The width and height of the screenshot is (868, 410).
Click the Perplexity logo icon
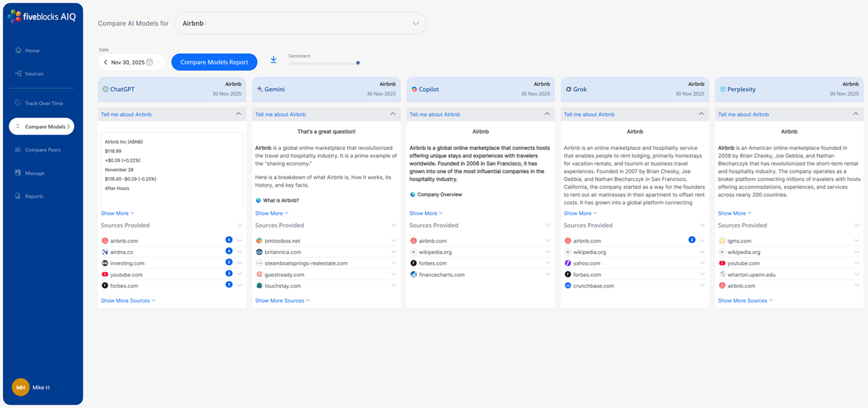tap(722, 89)
